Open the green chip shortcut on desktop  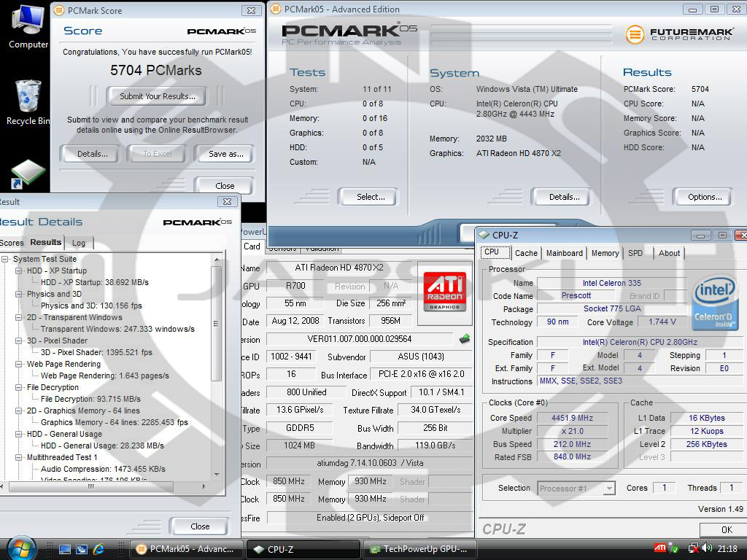[x=28, y=174]
